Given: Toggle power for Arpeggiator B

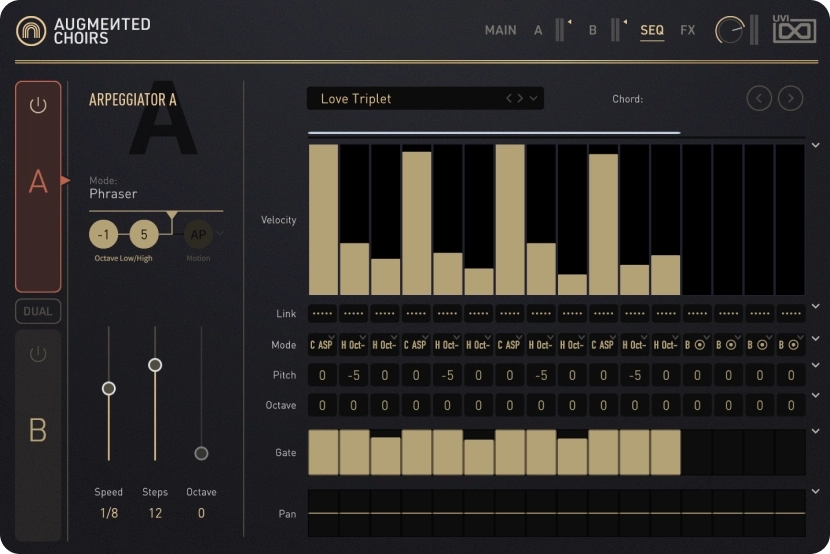Looking at the screenshot, I should pyautogui.click(x=38, y=354).
